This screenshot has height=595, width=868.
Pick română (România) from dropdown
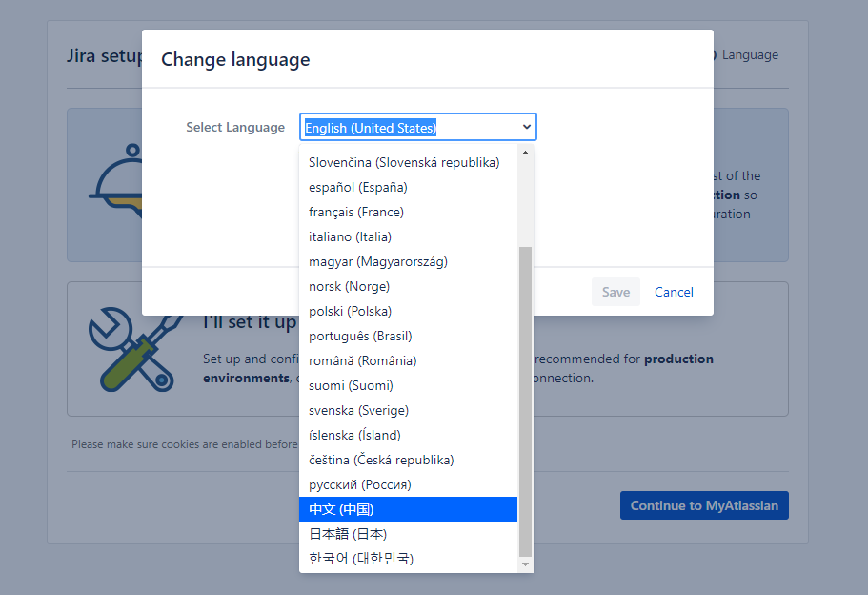[x=408, y=360]
